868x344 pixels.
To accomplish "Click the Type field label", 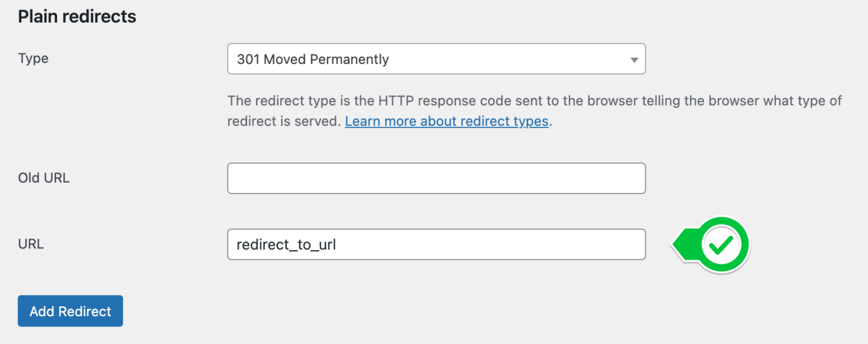I will pyautogui.click(x=33, y=58).
